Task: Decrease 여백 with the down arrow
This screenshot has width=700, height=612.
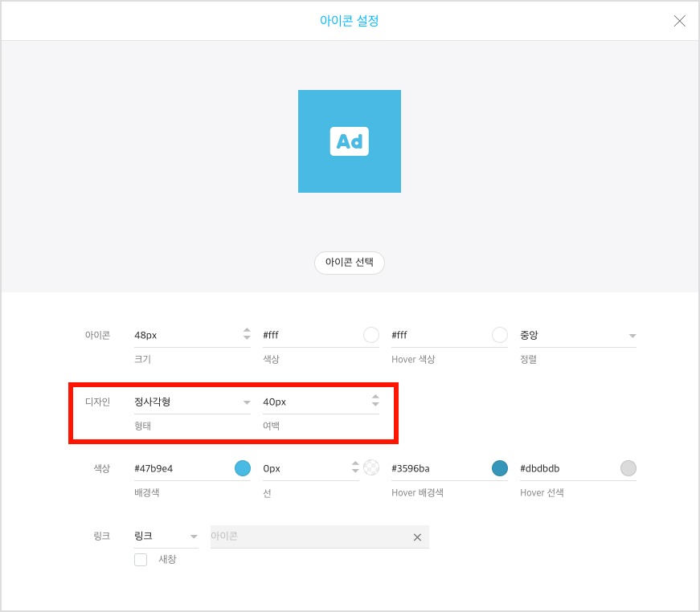Action: click(x=375, y=404)
